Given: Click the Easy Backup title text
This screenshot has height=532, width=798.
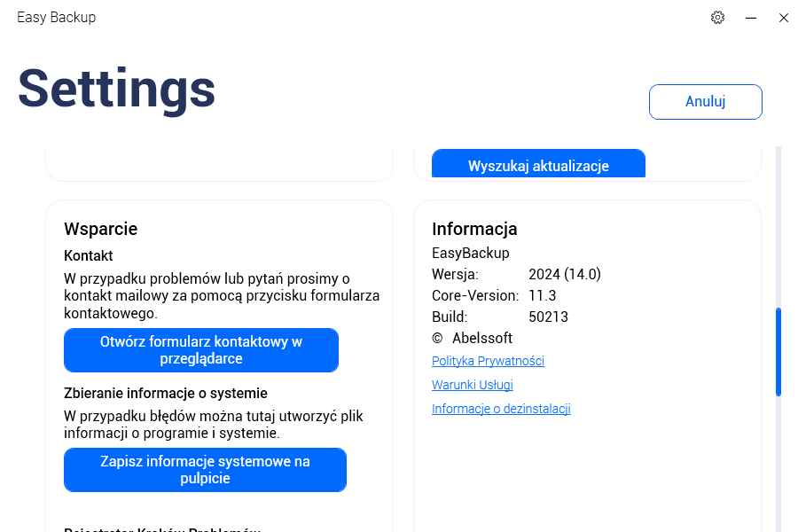Looking at the screenshot, I should [57, 18].
